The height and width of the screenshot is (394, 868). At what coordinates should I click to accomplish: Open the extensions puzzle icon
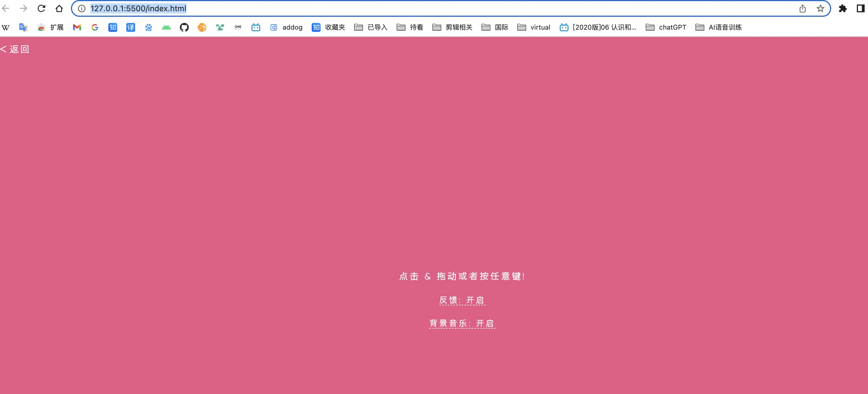843,8
